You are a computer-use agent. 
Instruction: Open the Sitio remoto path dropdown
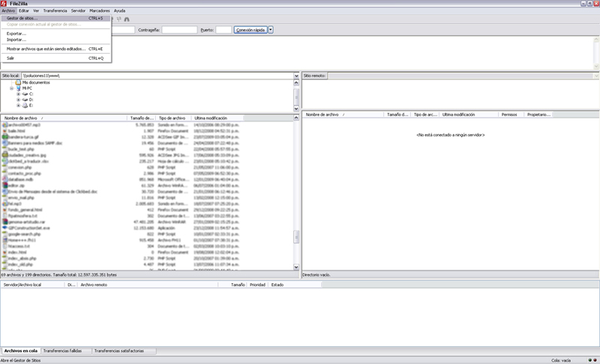coord(596,76)
